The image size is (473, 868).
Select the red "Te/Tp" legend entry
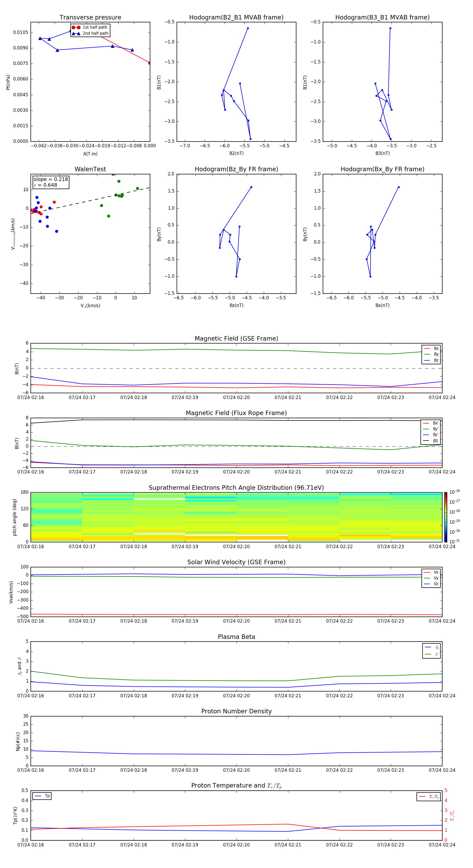(x=429, y=796)
